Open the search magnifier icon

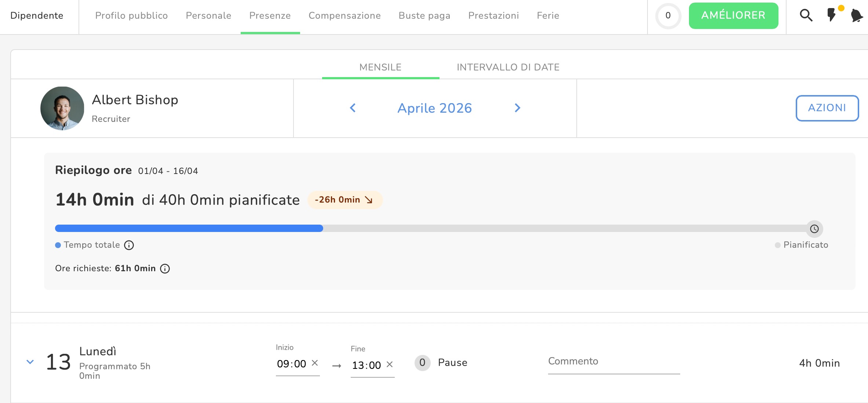[x=806, y=15]
